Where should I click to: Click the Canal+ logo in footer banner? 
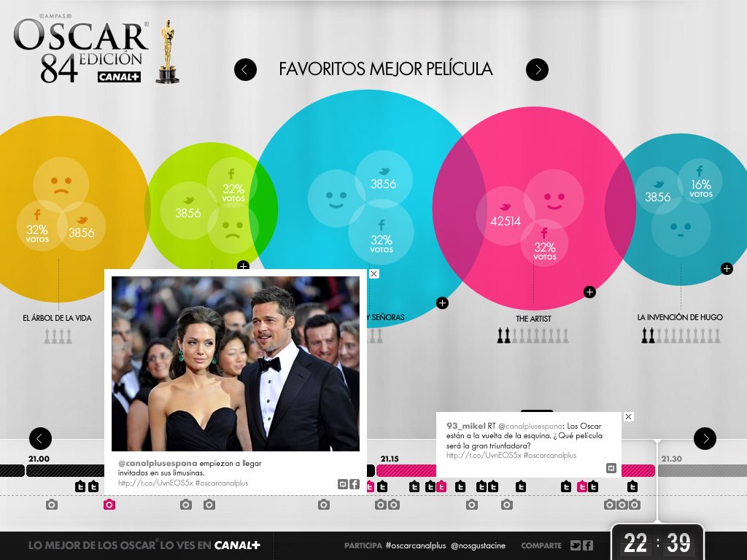coord(237,545)
